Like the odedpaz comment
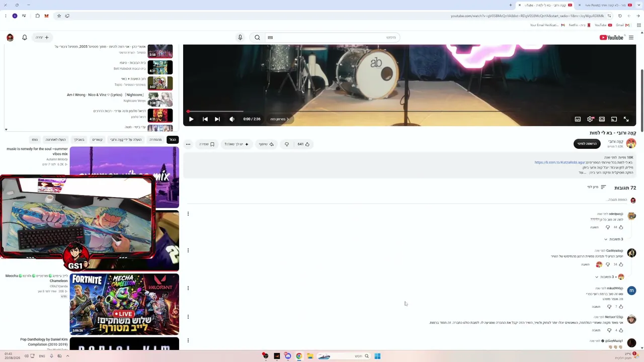 coord(621,227)
